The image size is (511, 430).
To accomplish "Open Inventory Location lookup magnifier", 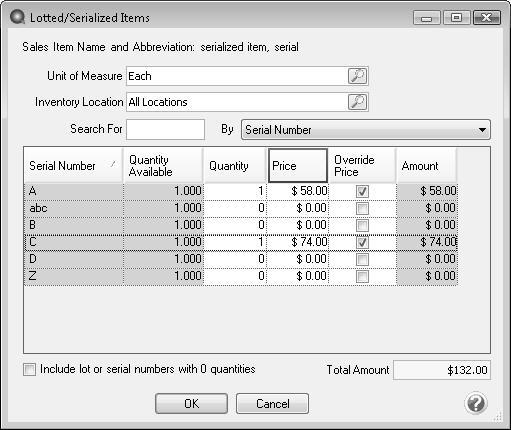I will [x=357, y=102].
